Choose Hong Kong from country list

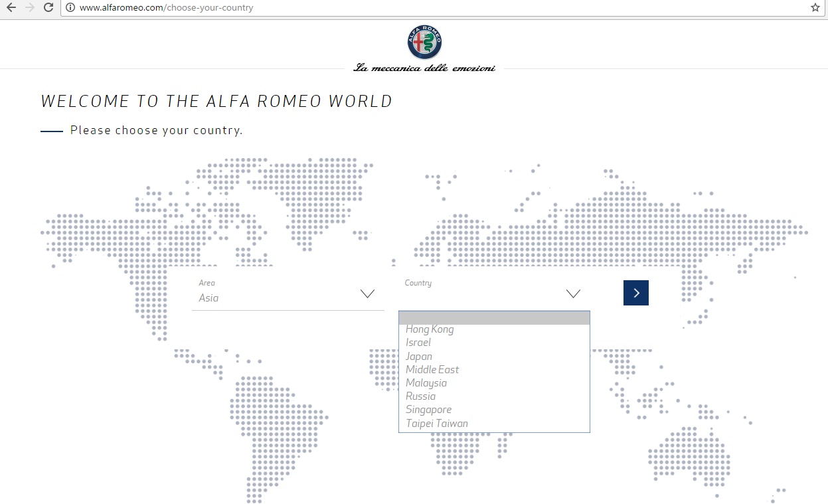click(494, 329)
